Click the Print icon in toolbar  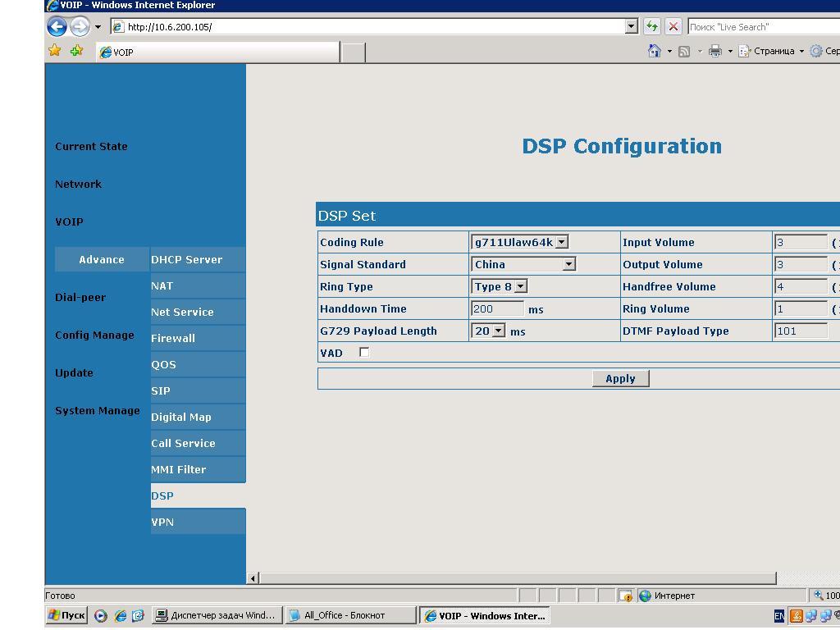click(714, 51)
